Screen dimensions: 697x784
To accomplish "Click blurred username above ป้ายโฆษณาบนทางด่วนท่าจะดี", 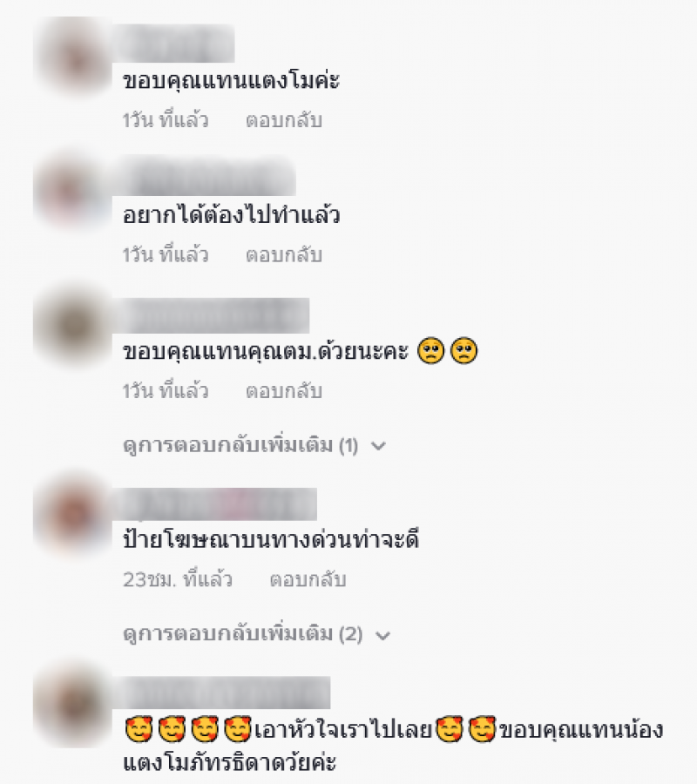I will click(x=214, y=504).
